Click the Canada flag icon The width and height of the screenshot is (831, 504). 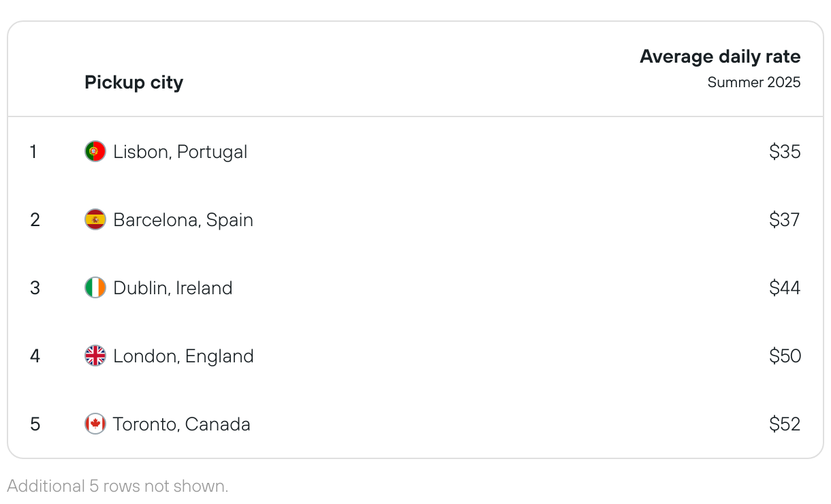(95, 424)
